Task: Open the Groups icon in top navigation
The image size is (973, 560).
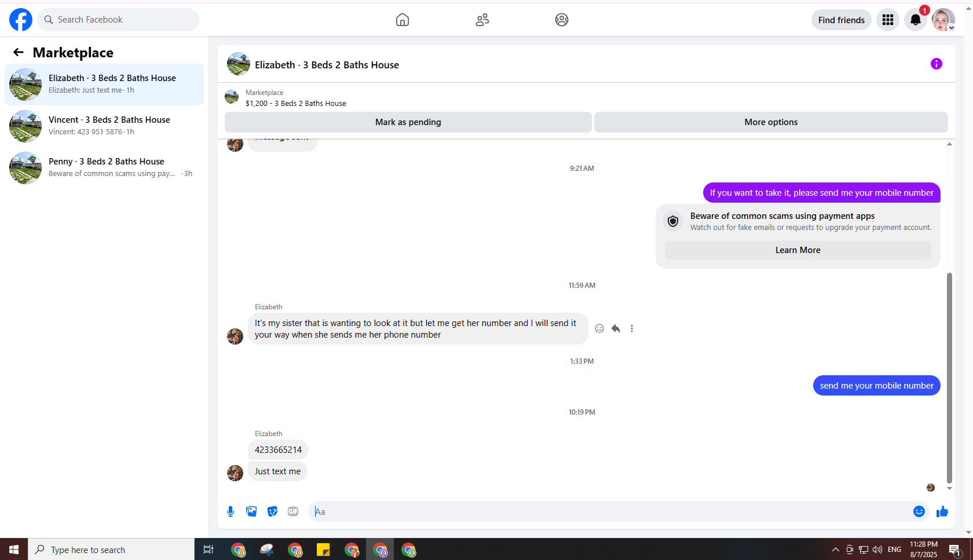Action: (562, 20)
